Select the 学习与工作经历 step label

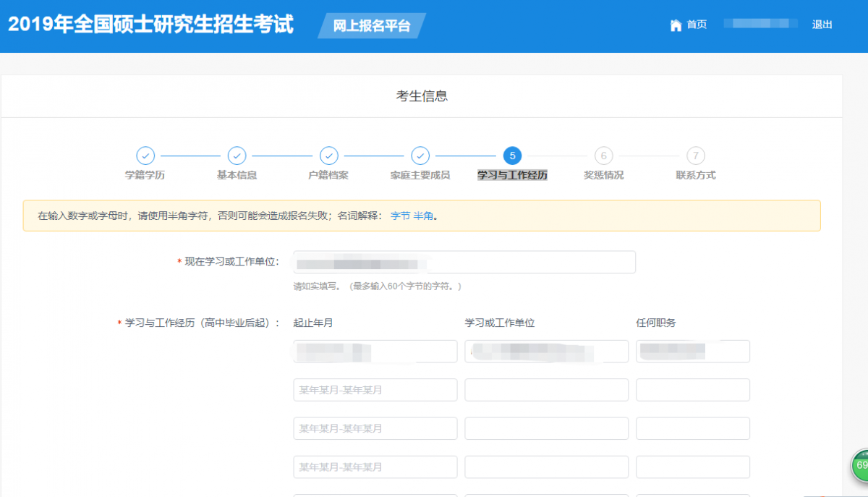[511, 174]
